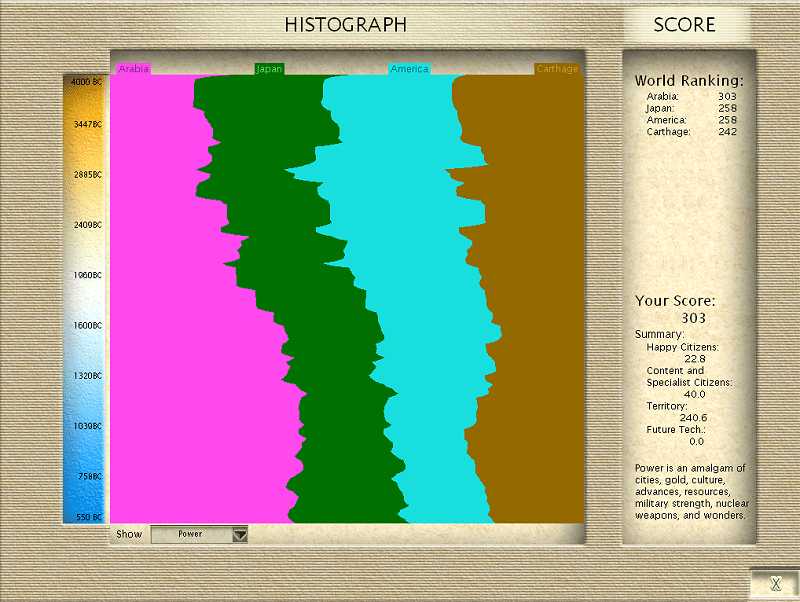Click the HISTOGRAPH title

[345, 24]
